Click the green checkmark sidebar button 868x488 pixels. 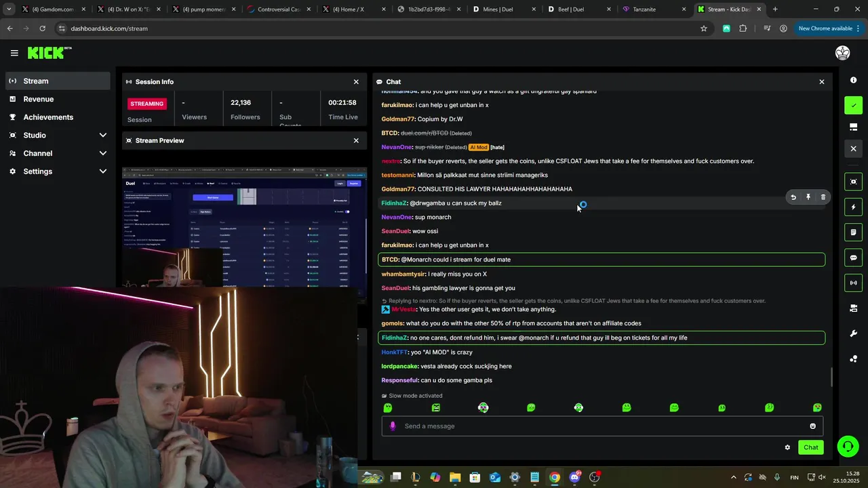(853, 105)
